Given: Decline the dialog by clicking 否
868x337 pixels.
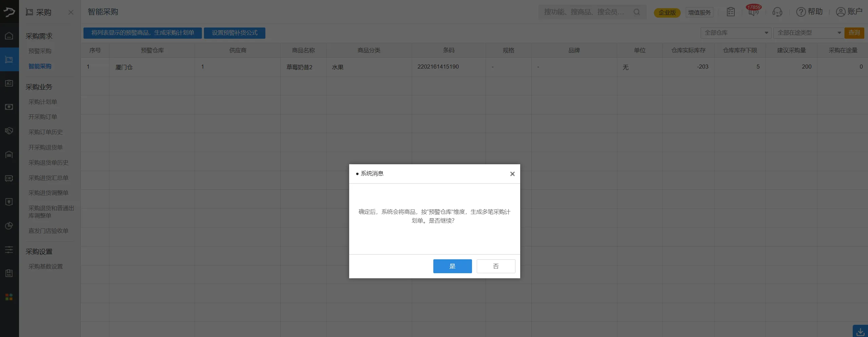Looking at the screenshot, I should (x=496, y=266).
